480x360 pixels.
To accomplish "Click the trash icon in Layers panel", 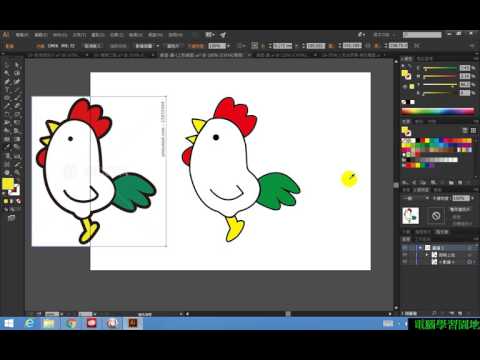I will click(x=469, y=313).
